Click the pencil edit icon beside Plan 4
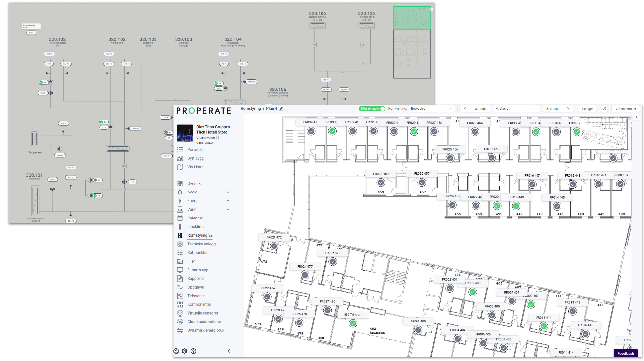 point(281,109)
